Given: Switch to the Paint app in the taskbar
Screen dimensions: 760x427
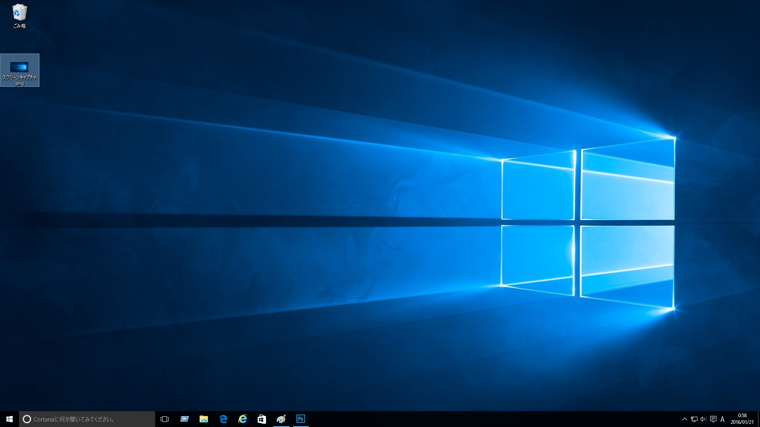Looking at the screenshot, I should tap(281, 419).
